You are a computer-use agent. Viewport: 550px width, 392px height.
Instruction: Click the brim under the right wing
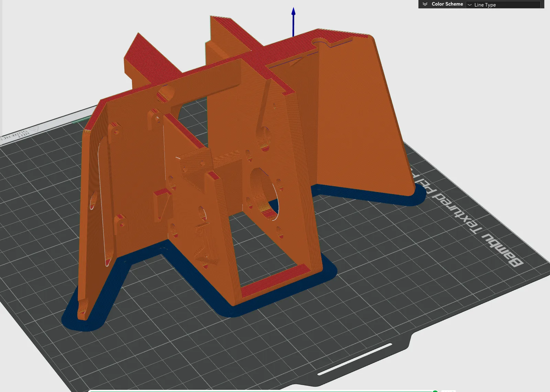coord(371,195)
